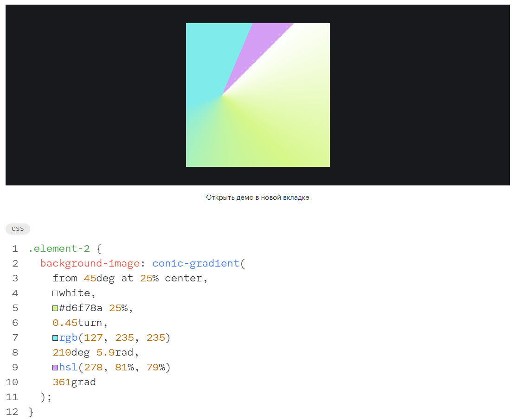
Task: Click the white color swatch in the code
Action: 55,293
